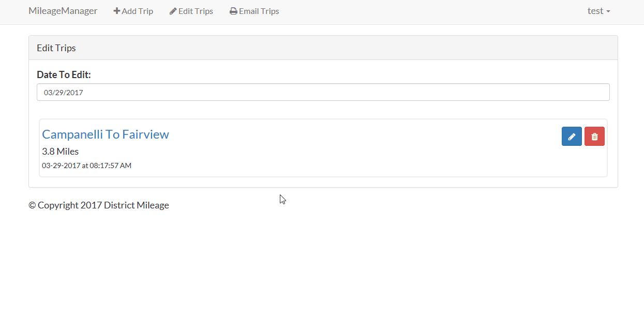Click the 03-29-2017 trip date text
644x316 pixels.
tap(61, 165)
